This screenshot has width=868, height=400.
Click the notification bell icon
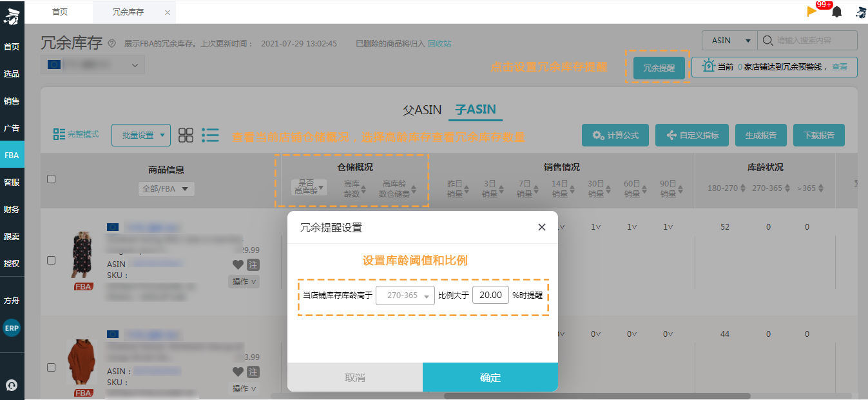pos(836,12)
